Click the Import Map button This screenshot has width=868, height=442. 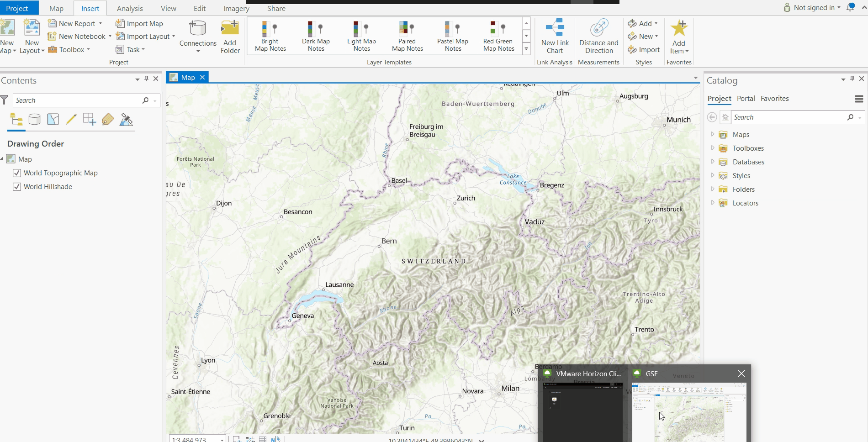[139, 24]
